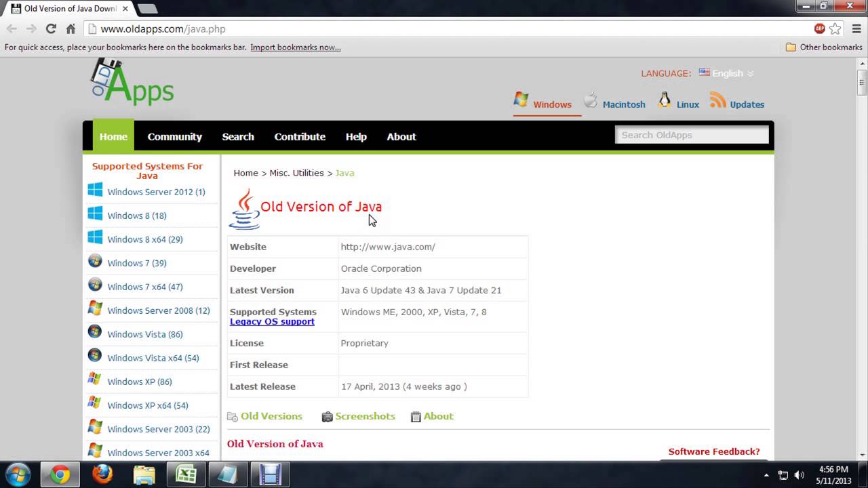Click the Windows Server 2008 flag icon
Viewport: 868px width, 488px height.
point(95,308)
